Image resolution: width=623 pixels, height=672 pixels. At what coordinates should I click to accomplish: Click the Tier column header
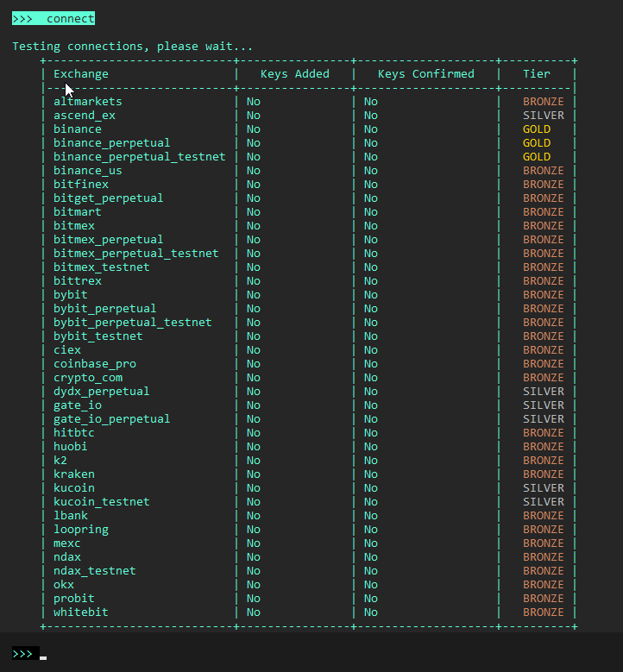[536, 74]
